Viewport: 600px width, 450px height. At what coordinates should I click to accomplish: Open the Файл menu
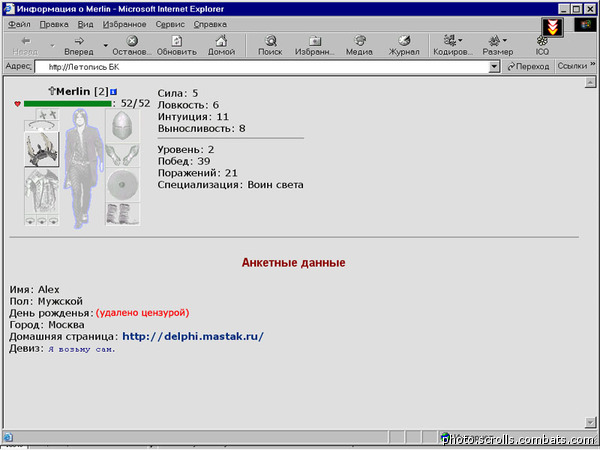(x=20, y=24)
